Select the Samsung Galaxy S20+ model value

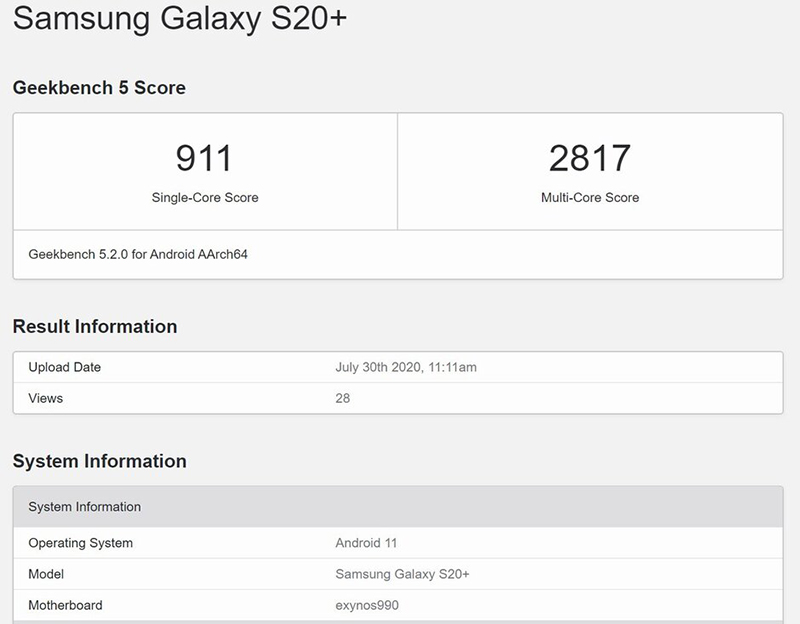click(x=403, y=574)
